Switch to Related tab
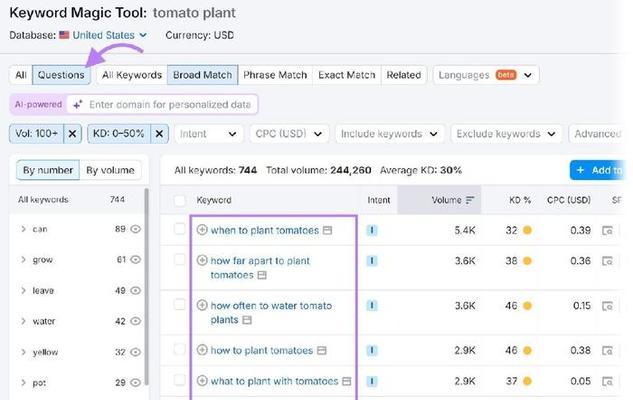This screenshot has width=633, height=400. click(404, 75)
